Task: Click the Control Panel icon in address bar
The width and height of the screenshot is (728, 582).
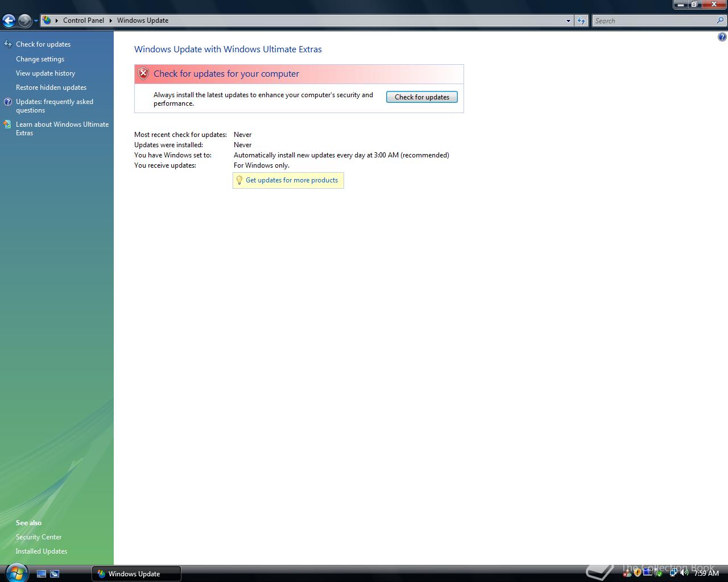Action: pos(47,20)
